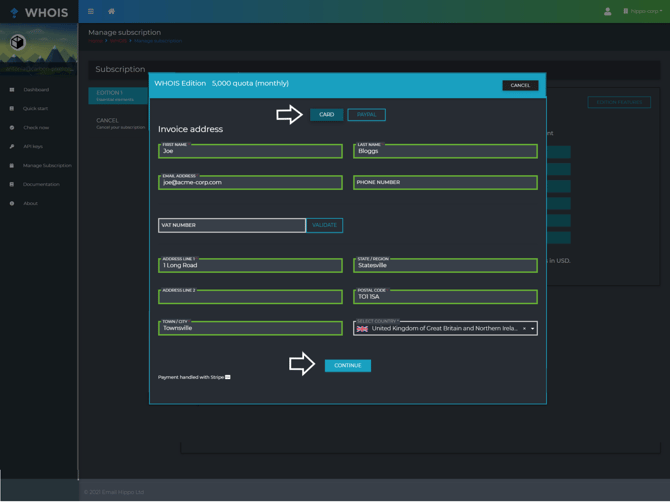Click the Quick start sidebar icon
The image size is (670, 502).
(x=12, y=109)
